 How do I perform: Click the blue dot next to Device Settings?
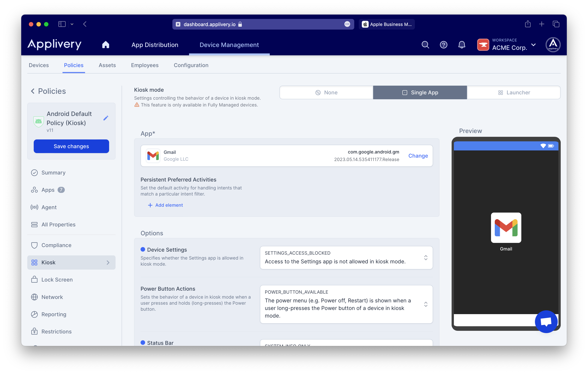click(143, 249)
